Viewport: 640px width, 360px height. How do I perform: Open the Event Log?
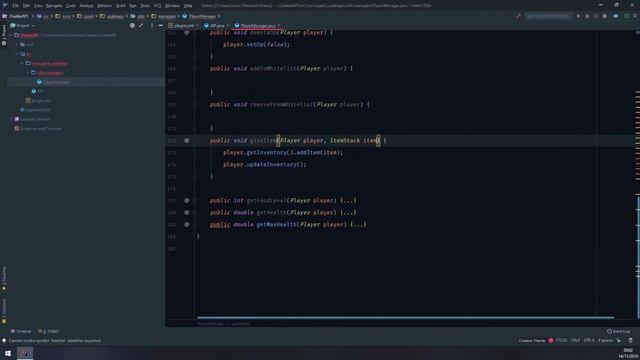(618, 331)
